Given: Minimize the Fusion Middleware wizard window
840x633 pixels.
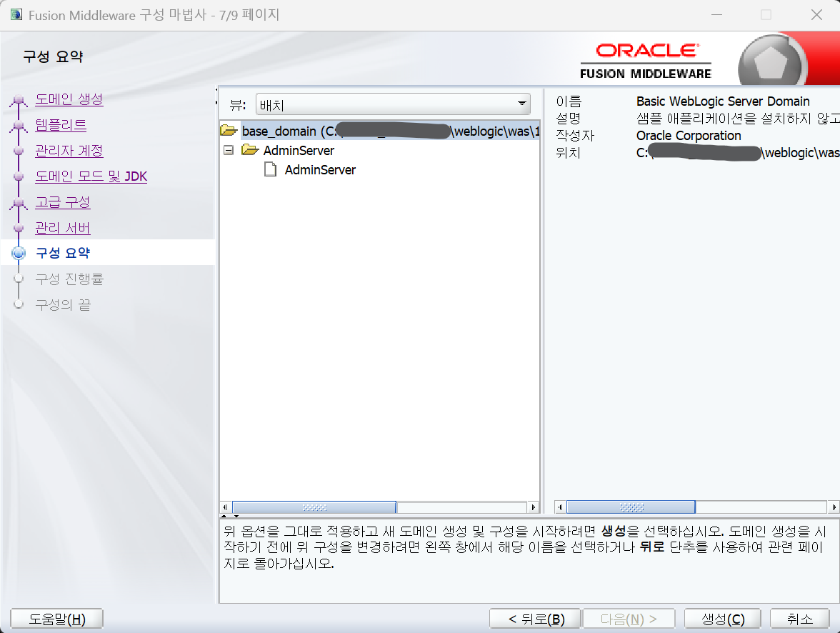Looking at the screenshot, I should pyautogui.click(x=717, y=14).
